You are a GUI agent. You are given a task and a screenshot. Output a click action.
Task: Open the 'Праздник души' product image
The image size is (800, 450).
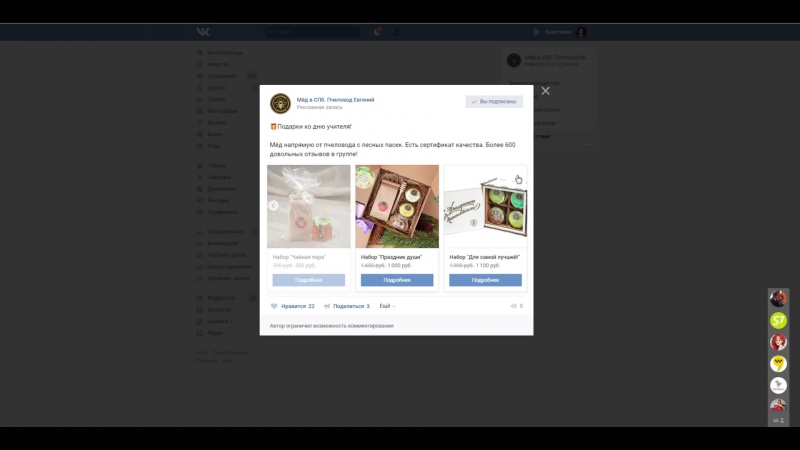[397, 206]
